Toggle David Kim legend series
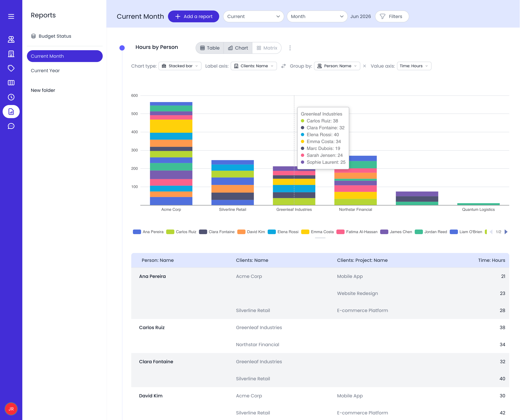The width and height of the screenshot is (525, 420). [x=251, y=232]
